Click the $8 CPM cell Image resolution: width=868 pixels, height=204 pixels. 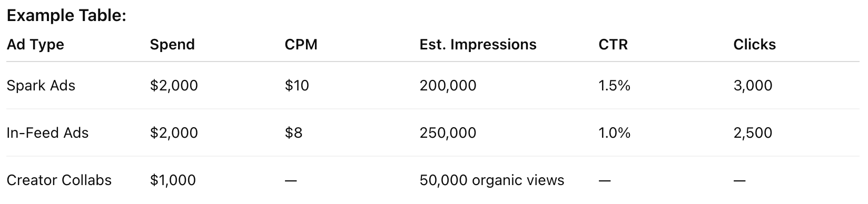(294, 132)
